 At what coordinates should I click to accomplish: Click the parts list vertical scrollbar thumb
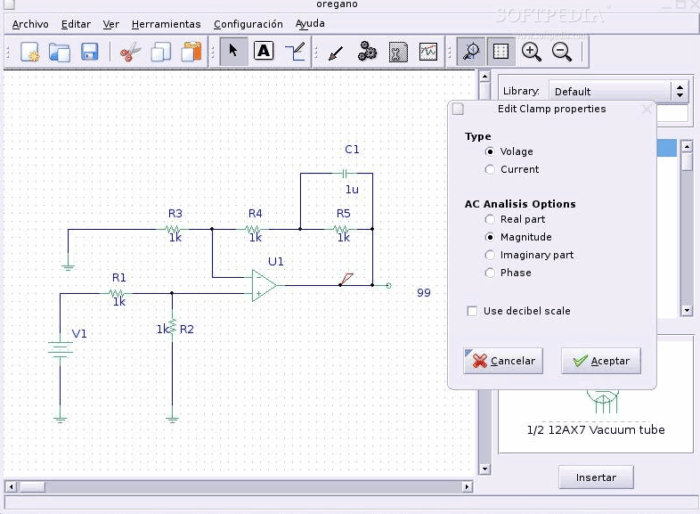click(687, 162)
